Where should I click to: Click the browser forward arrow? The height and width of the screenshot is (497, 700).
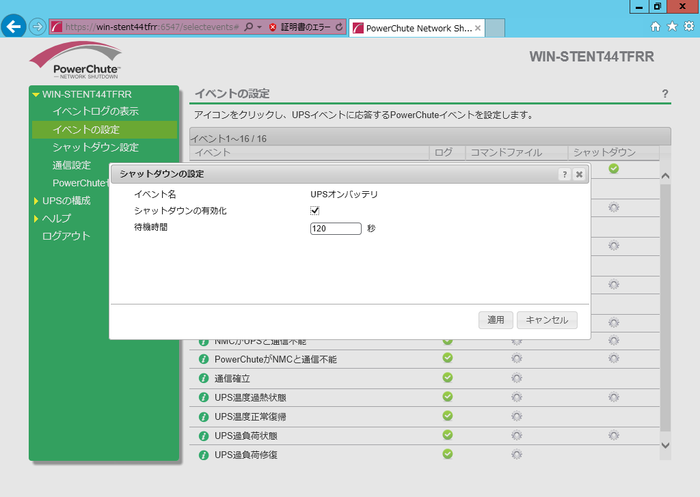click(x=38, y=27)
